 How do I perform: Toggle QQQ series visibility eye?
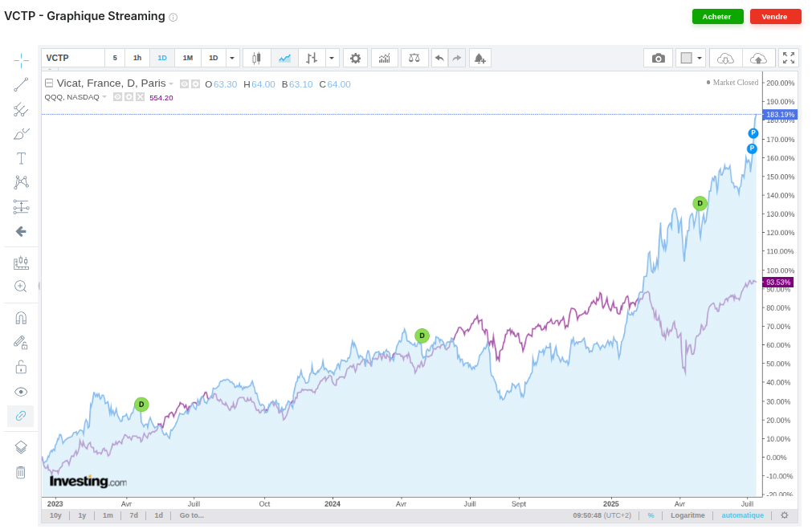(117, 97)
